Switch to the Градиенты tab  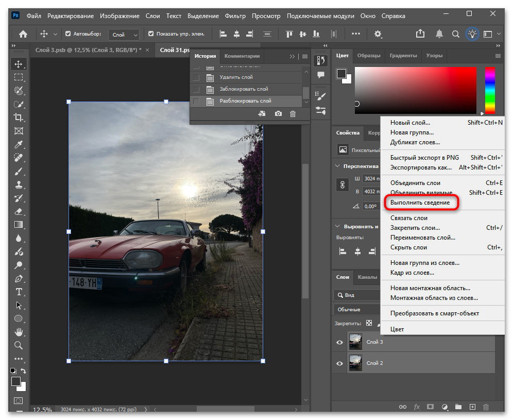point(403,56)
